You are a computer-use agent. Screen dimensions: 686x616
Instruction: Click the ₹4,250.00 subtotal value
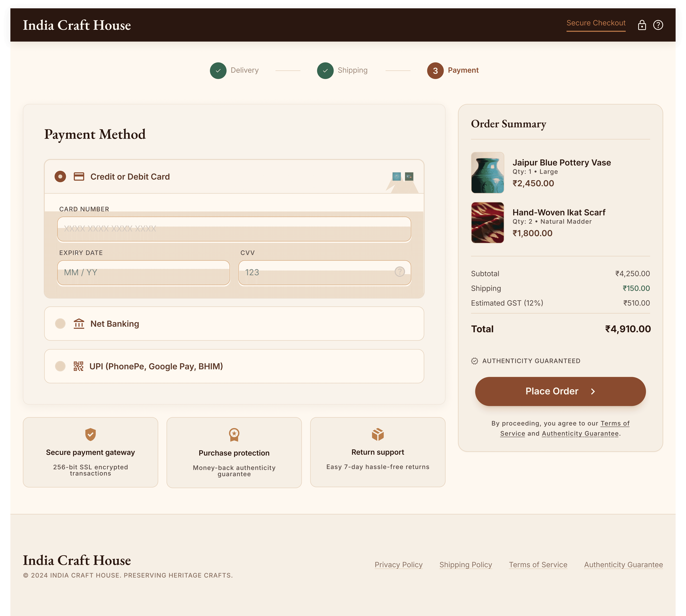point(632,274)
